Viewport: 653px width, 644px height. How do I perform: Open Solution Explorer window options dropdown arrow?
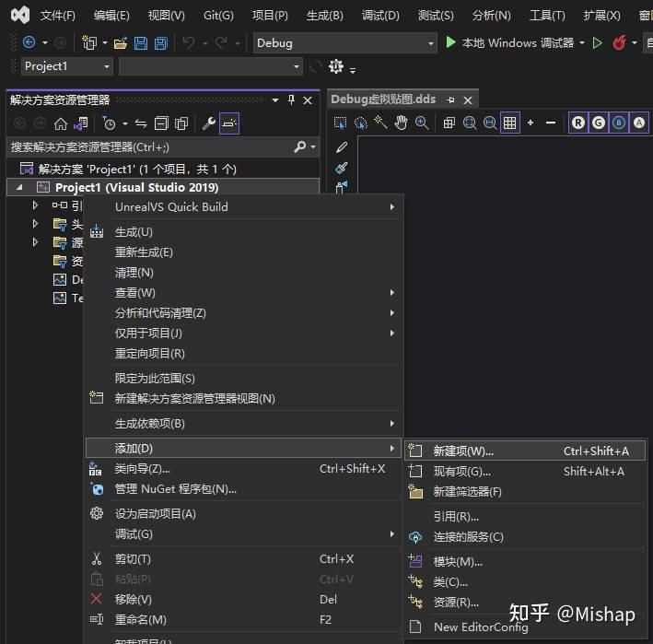pyautogui.click(x=275, y=100)
